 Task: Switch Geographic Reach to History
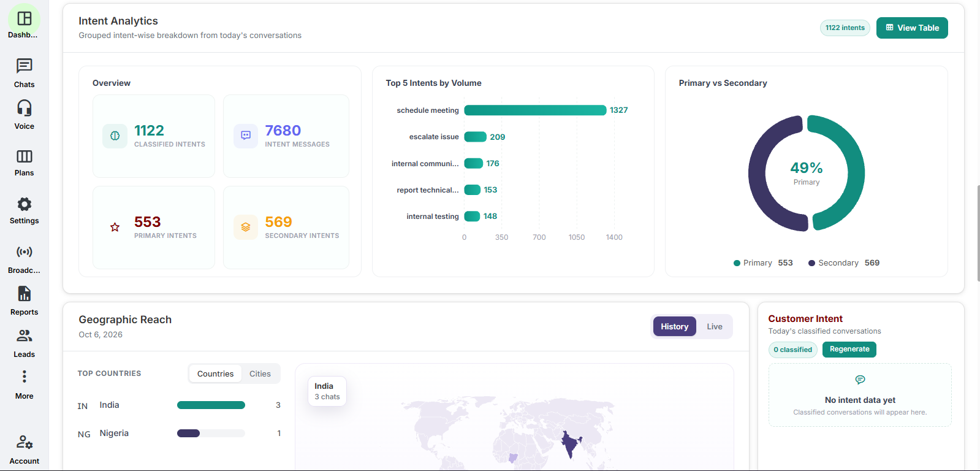[674, 327]
